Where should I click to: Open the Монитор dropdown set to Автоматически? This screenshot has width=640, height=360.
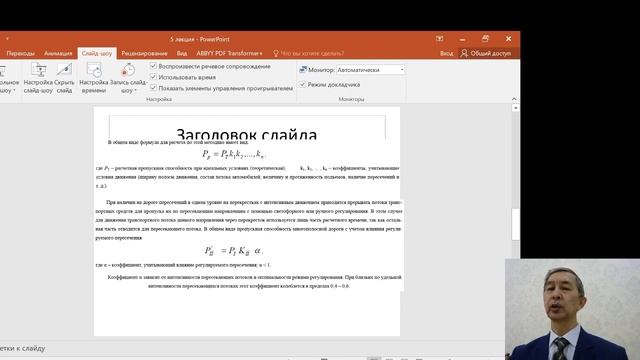coord(371,70)
